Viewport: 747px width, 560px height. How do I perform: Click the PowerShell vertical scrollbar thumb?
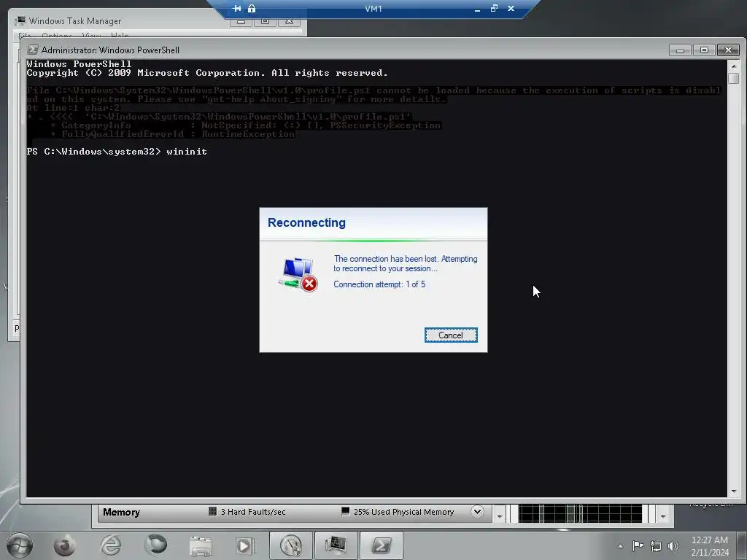pyautogui.click(x=734, y=78)
